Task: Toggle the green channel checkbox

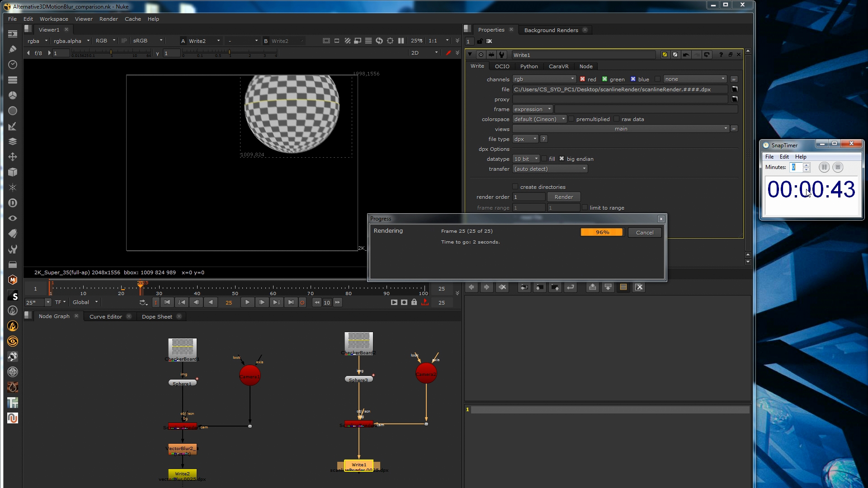Action: click(x=604, y=79)
